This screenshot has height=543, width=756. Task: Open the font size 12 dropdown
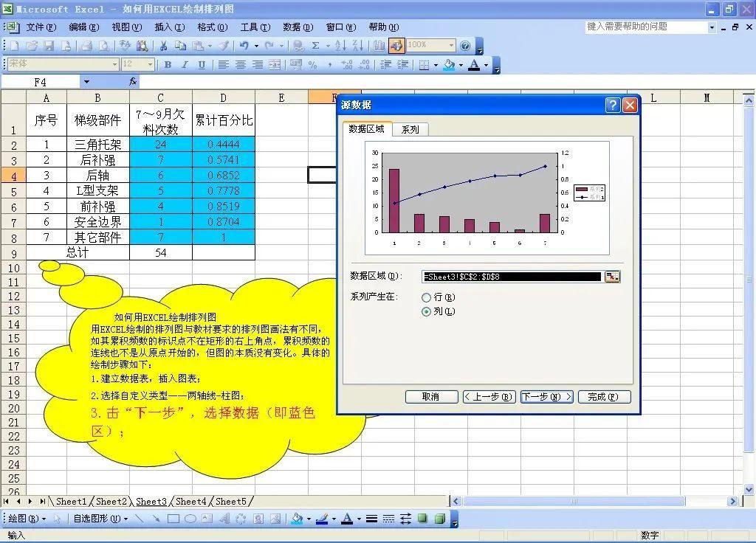(x=151, y=64)
